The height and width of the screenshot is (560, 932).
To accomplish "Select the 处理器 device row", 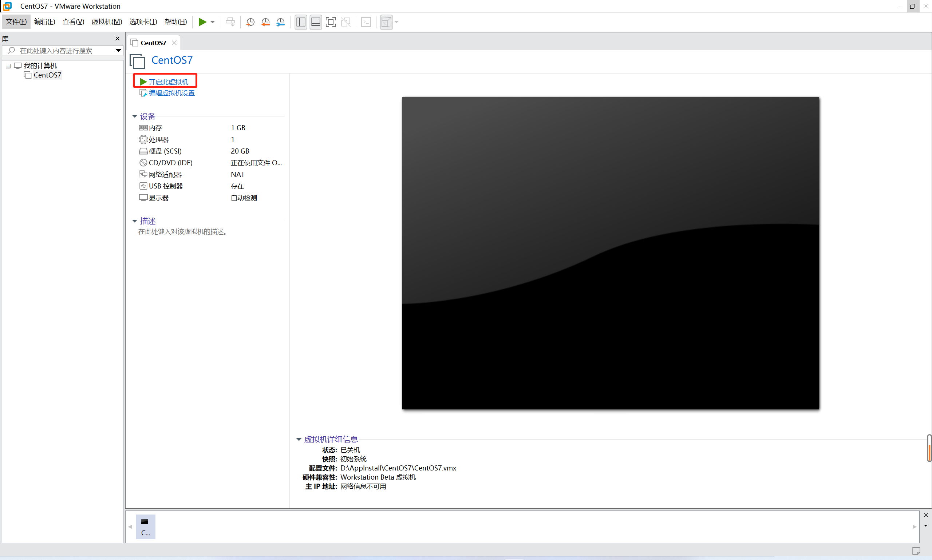I will [210, 139].
